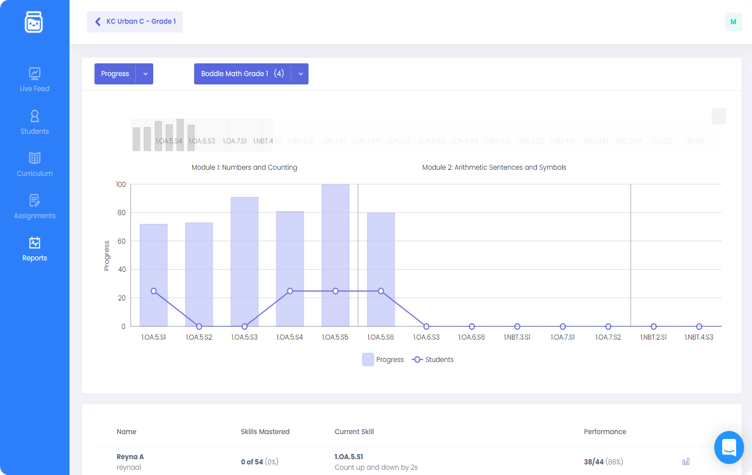Click the Boddle logo icon
The height and width of the screenshot is (475, 752).
pos(34,22)
